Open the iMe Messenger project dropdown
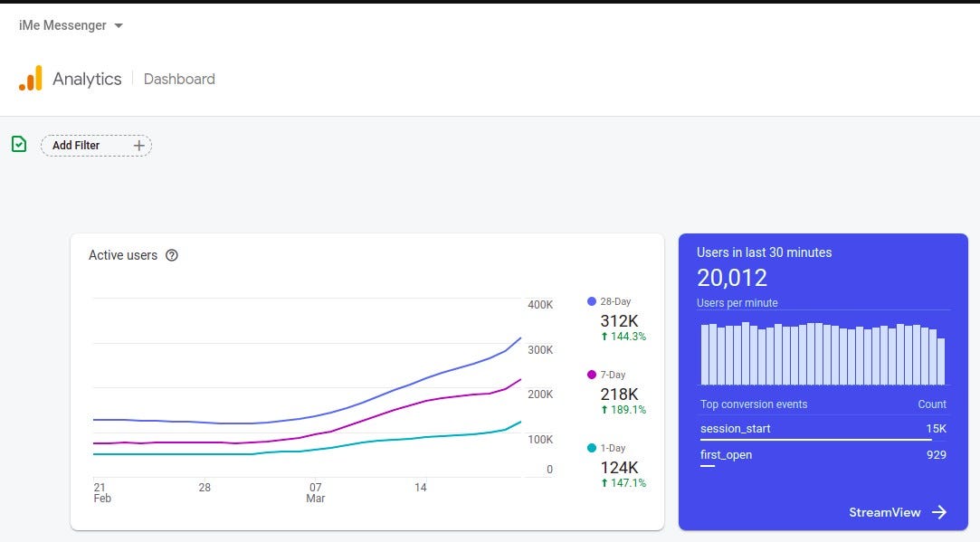 (71, 25)
